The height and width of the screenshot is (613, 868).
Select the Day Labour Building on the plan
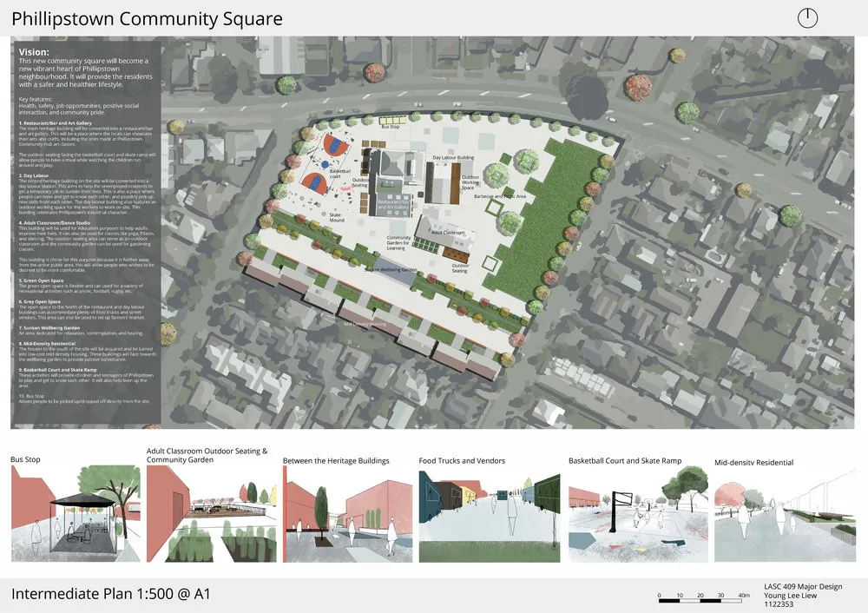click(454, 156)
